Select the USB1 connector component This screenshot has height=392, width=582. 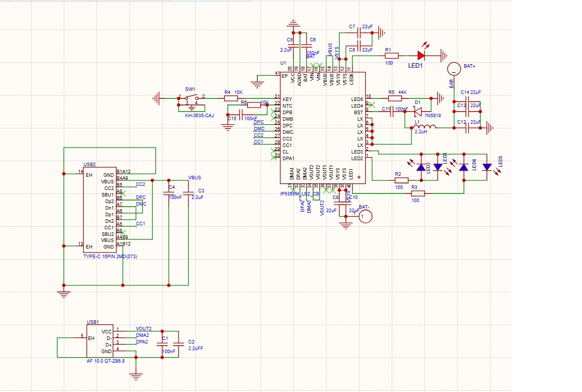100,341
